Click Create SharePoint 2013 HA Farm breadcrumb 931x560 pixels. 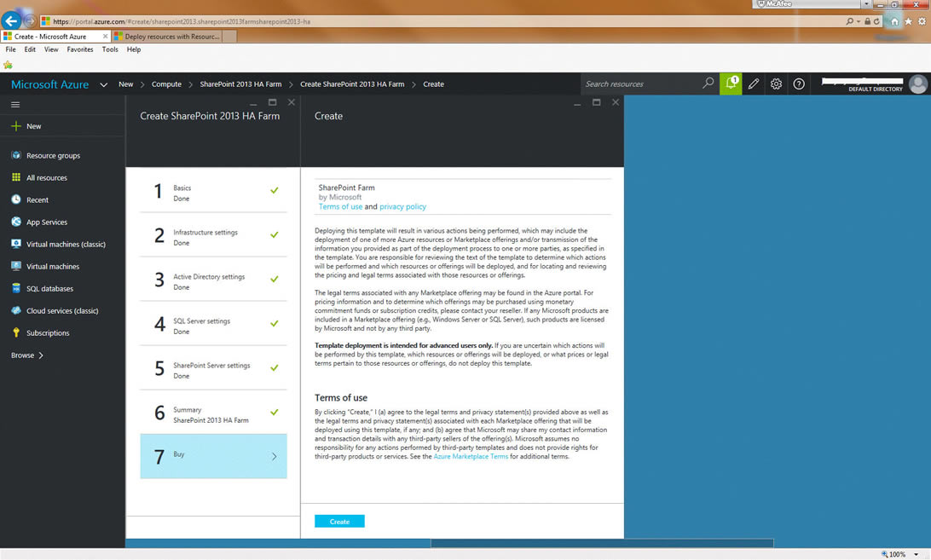(x=352, y=84)
